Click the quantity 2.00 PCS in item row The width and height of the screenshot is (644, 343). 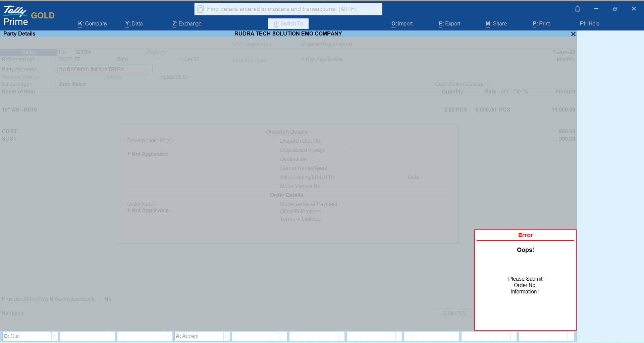(x=455, y=110)
